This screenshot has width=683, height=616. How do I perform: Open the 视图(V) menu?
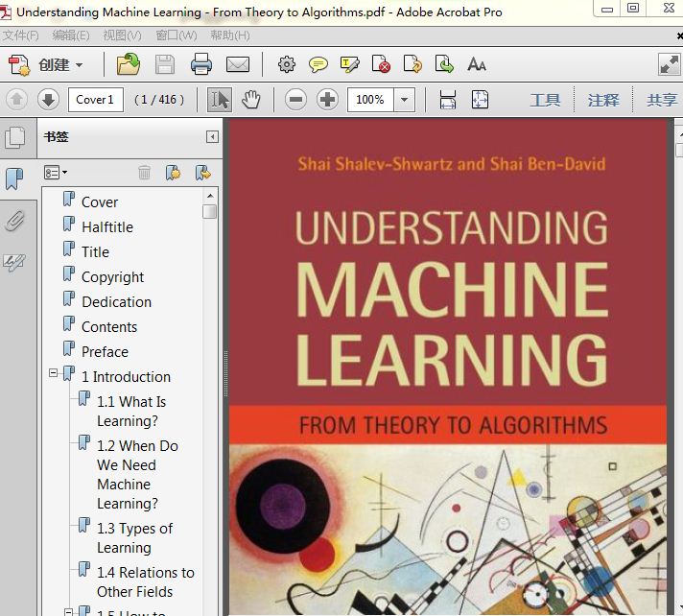(123, 36)
